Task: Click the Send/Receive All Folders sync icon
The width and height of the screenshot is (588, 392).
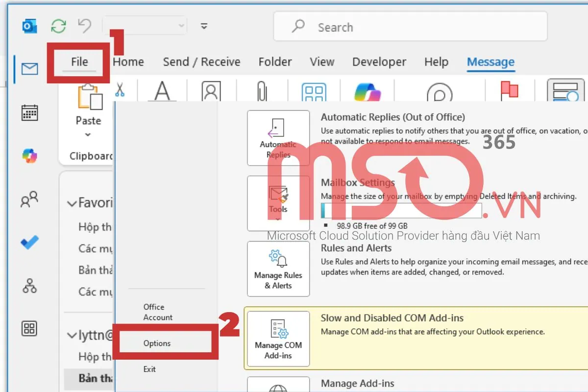Action: 58,26
